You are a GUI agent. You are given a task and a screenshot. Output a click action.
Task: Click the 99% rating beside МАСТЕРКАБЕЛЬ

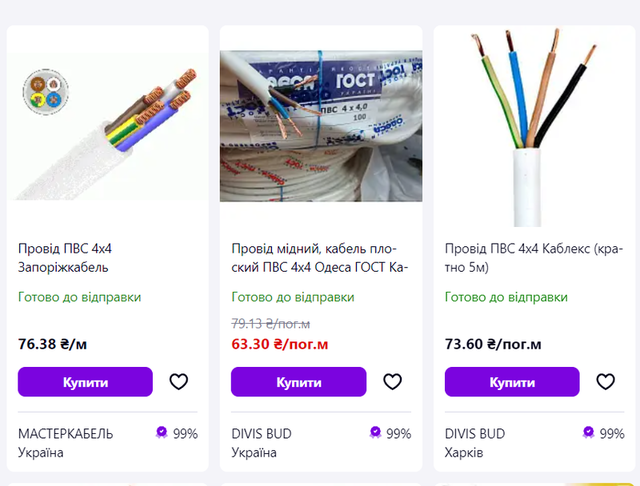[x=185, y=433]
